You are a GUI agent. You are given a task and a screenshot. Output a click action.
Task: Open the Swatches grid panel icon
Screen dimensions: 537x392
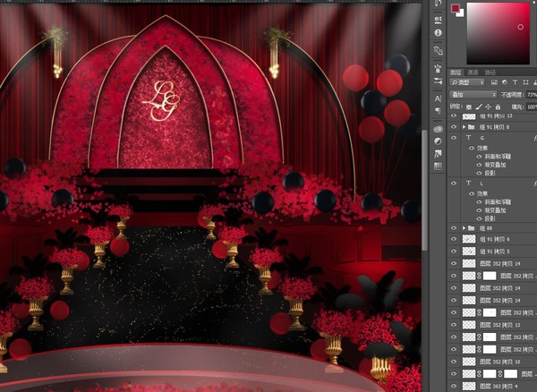click(438, 166)
